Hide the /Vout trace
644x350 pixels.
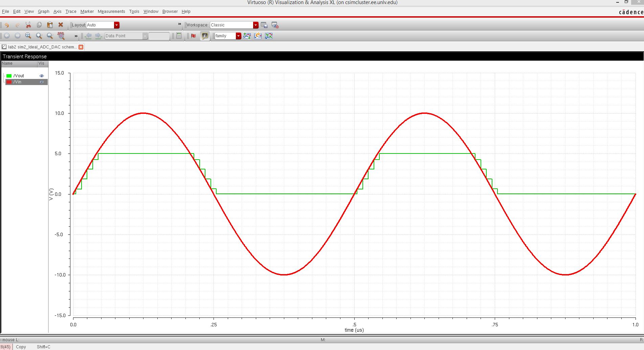(x=42, y=76)
